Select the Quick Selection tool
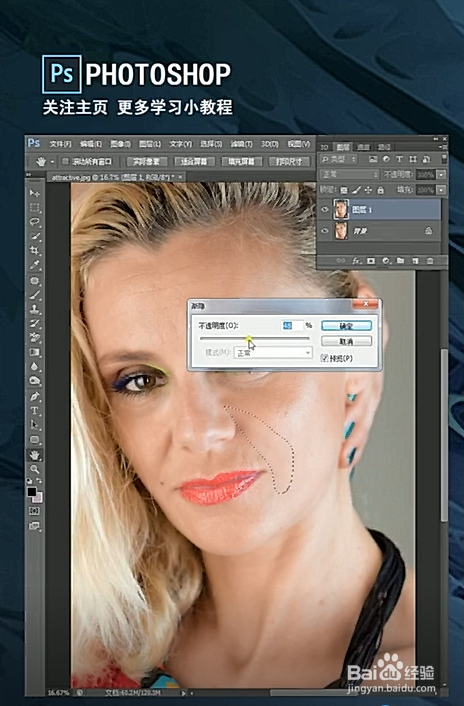 (35, 236)
